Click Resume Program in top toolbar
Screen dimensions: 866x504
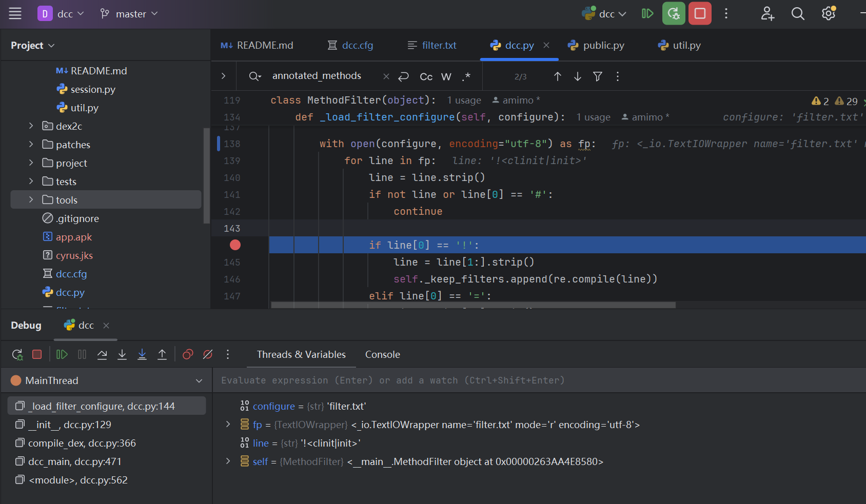[647, 14]
